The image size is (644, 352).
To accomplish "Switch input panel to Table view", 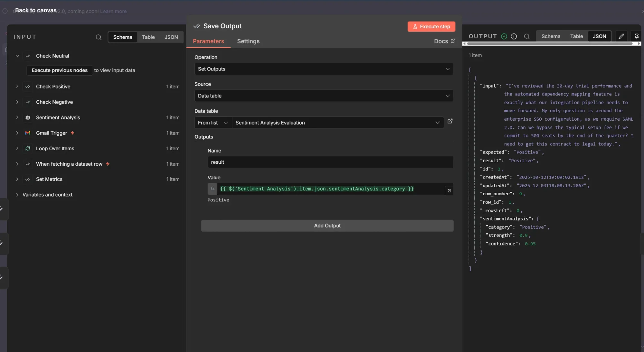I will (148, 37).
